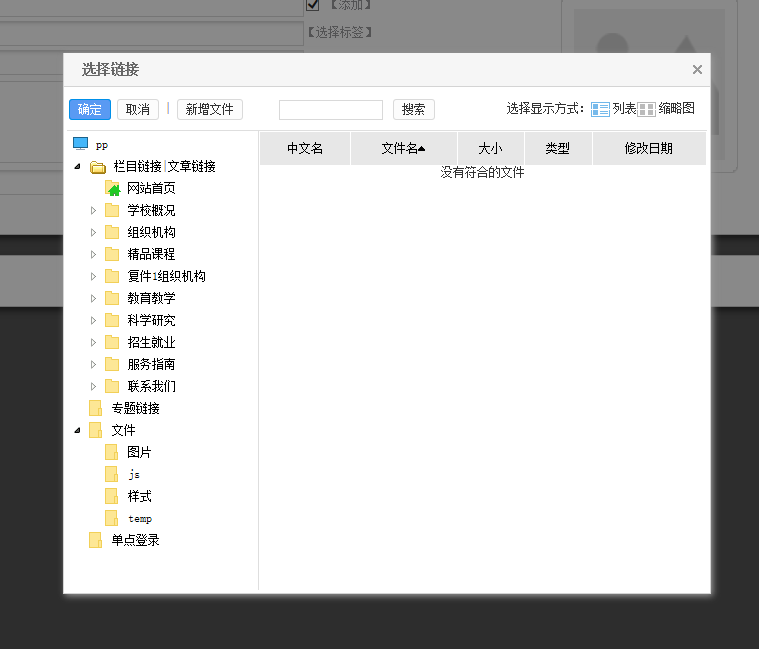
Task: Click the pp root label
Action: 102,145
